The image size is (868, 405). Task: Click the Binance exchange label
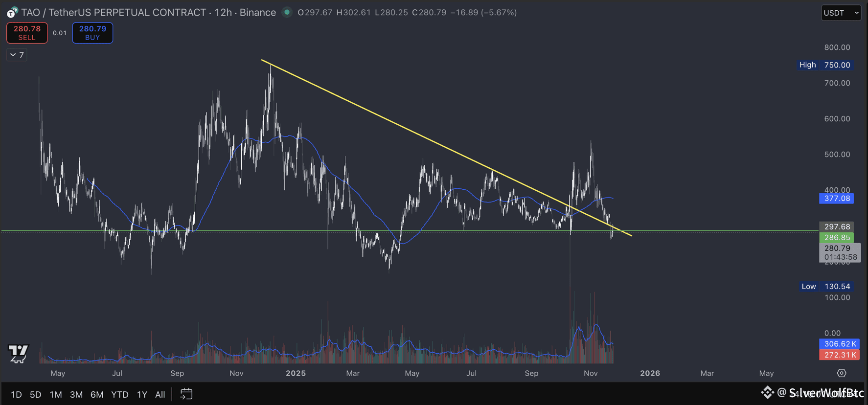(258, 12)
